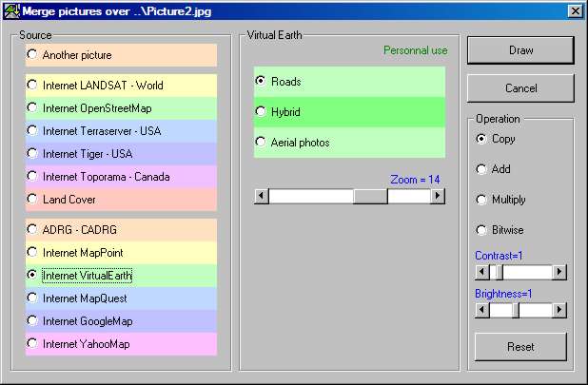Image resolution: width=588 pixels, height=385 pixels.
Task: Select the Internet Tiger - USA option
Action: tap(121, 154)
